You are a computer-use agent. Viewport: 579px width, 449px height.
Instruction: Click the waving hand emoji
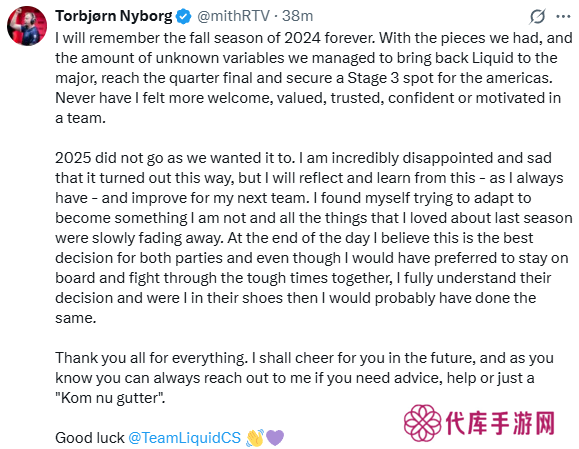point(255,438)
